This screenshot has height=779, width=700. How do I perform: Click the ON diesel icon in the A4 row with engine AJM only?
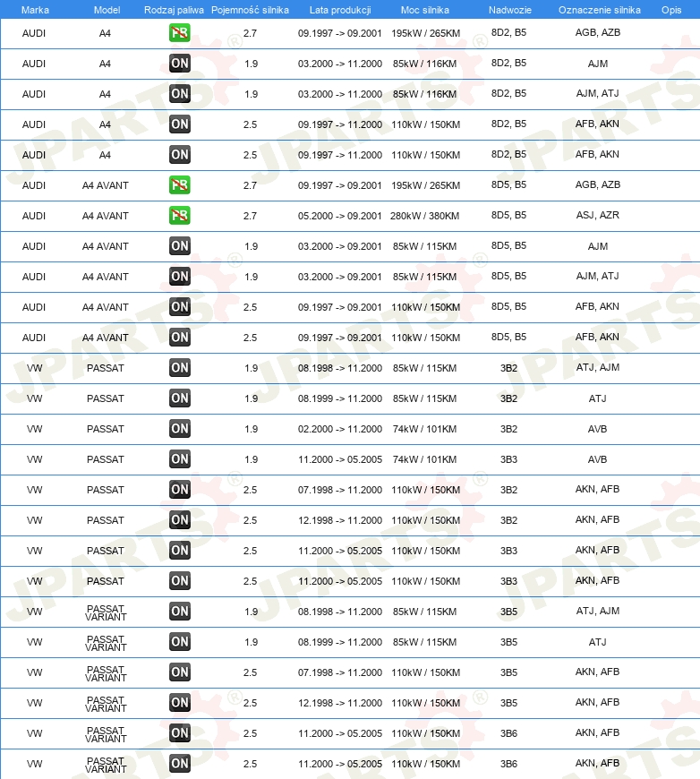pos(179,64)
